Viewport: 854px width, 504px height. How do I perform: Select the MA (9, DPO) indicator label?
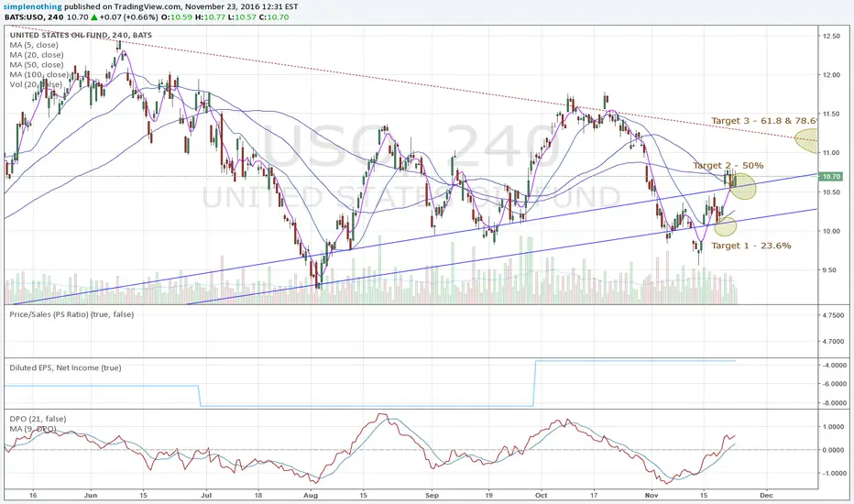33,429
